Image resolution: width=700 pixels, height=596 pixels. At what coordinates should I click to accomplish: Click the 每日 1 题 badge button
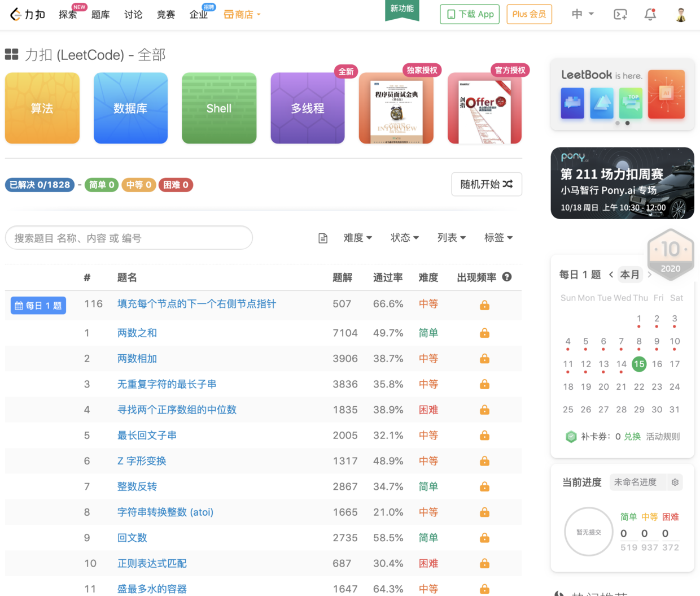tap(38, 306)
